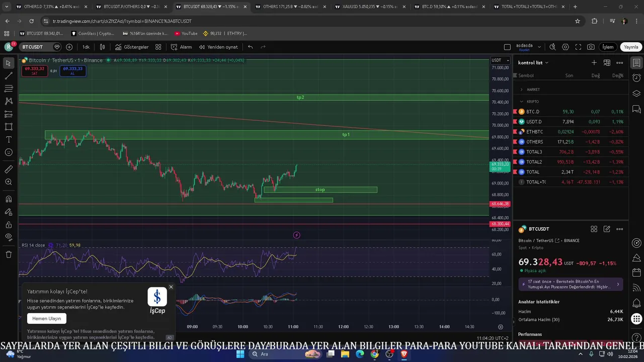Open watchlist more options menu
This screenshot has height=362, width=644.
(620, 63)
